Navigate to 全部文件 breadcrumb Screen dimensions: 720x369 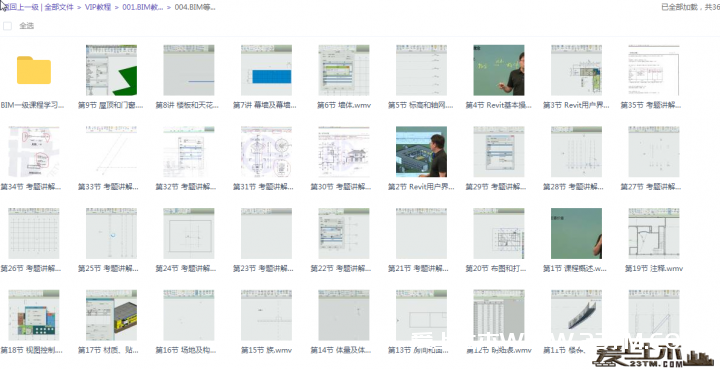59,7
